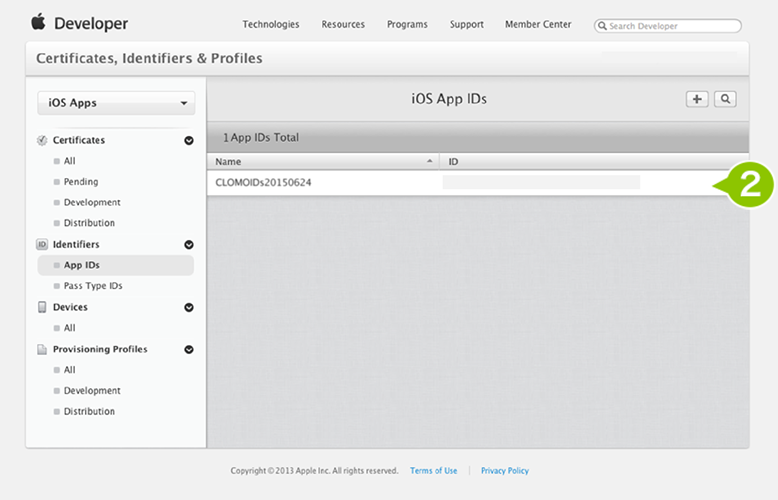Screen dimensions: 778x500
Task: Open the iOS Apps platform dropdown
Action: (116, 103)
